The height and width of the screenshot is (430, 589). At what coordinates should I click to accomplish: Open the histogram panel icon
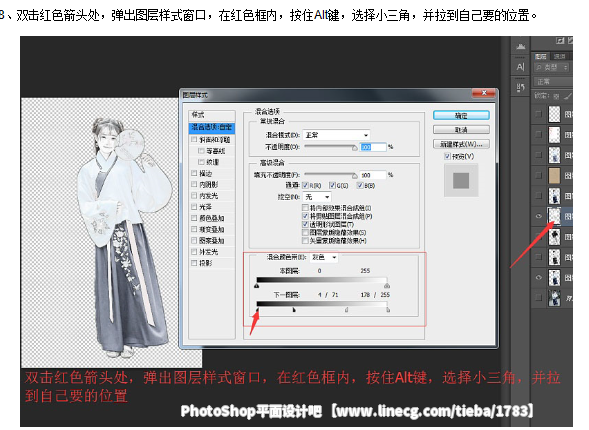click(x=520, y=47)
